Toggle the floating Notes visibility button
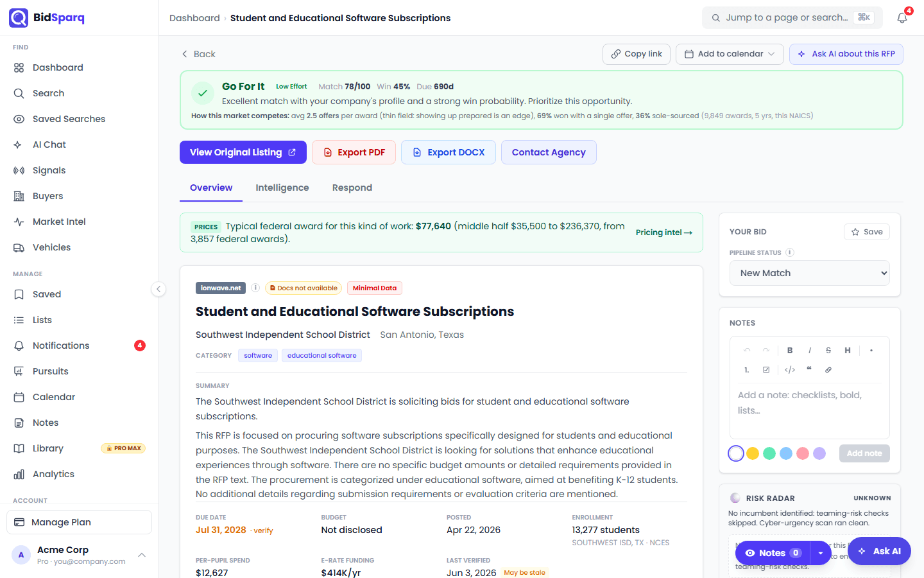924x578 pixels. point(773,553)
